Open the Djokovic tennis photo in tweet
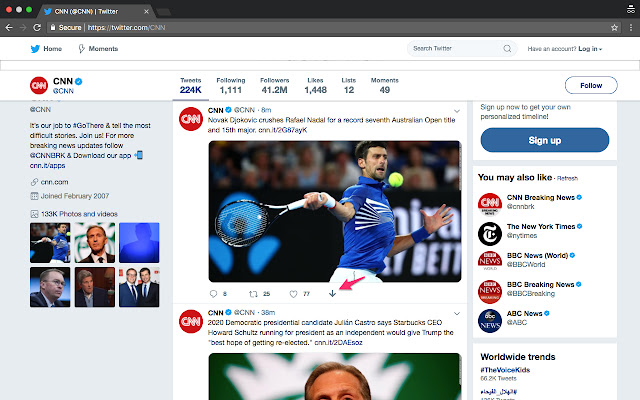The image size is (640, 400). [x=335, y=211]
